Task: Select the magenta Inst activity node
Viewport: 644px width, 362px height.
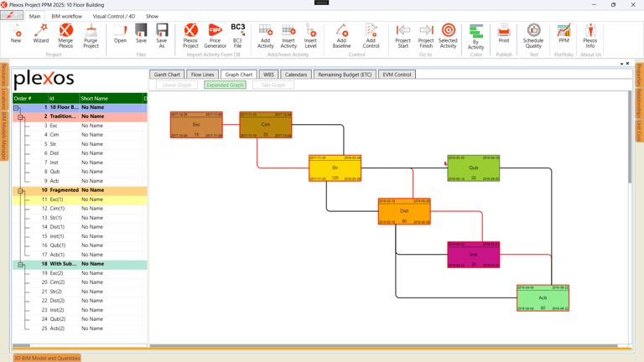Action: 474,255
